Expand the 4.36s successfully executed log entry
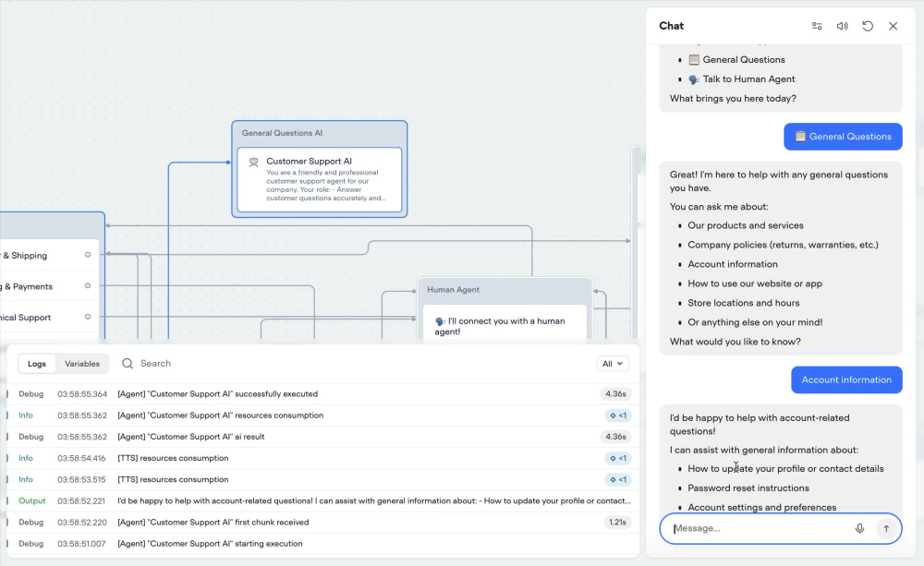Image resolution: width=924 pixels, height=566 pixels. (x=319, y=394)
